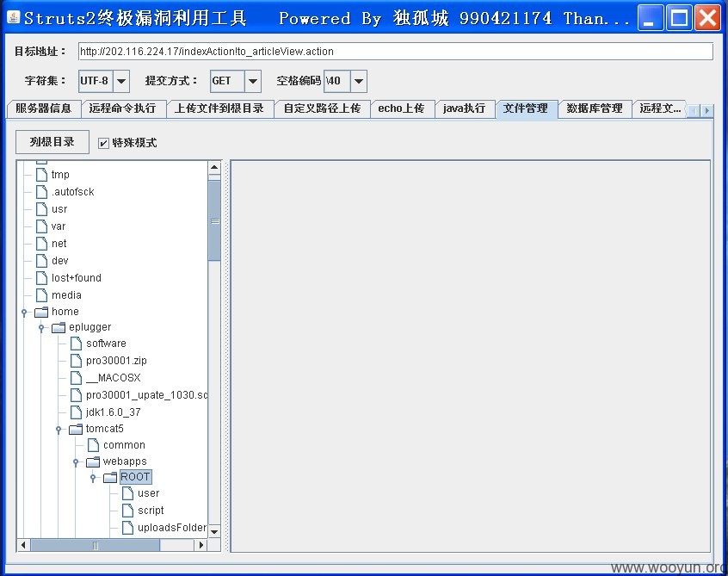
Task: Click the tmp file icon
Action: (x=42, y=175)
